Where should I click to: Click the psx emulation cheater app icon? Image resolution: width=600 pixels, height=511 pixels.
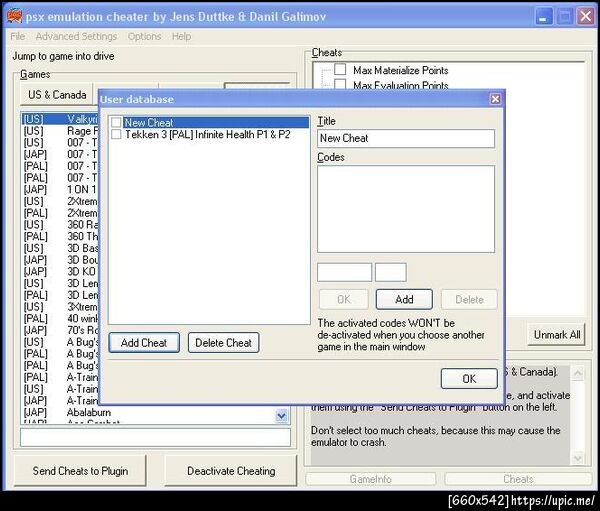(x=15, y=16)
